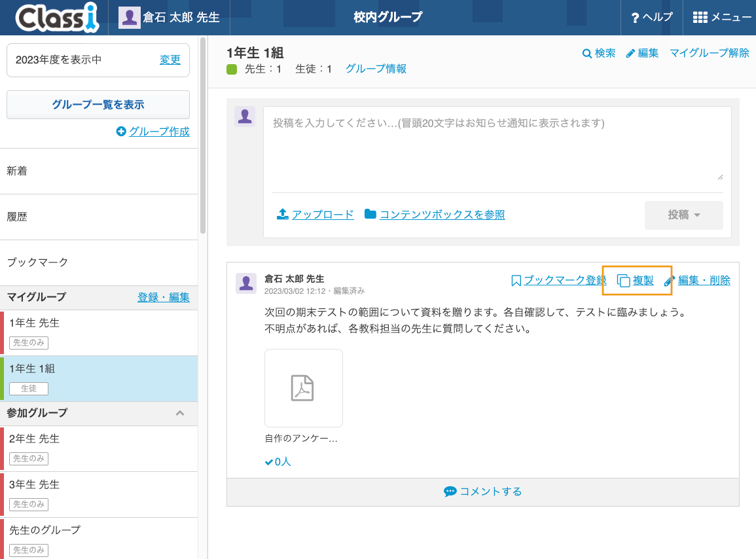The height and width of the screenshot is (559, 756).
Task: Click ブックマーク登録 link
Action: [565, 280]
